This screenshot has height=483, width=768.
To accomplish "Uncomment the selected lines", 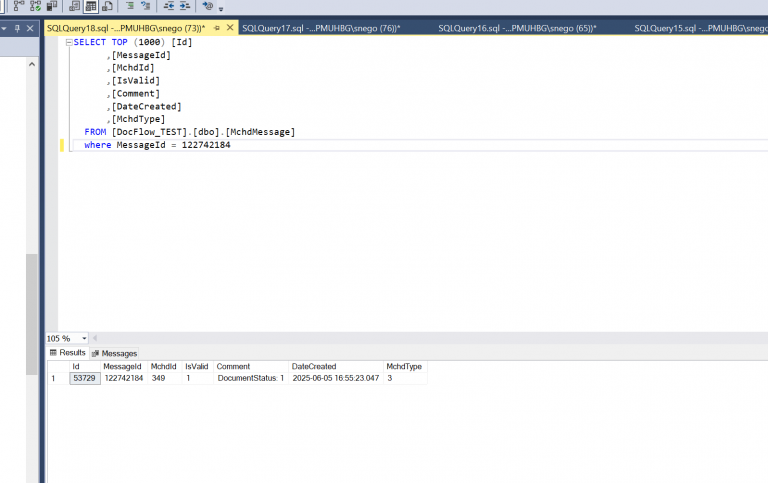I will coord(145,6).
